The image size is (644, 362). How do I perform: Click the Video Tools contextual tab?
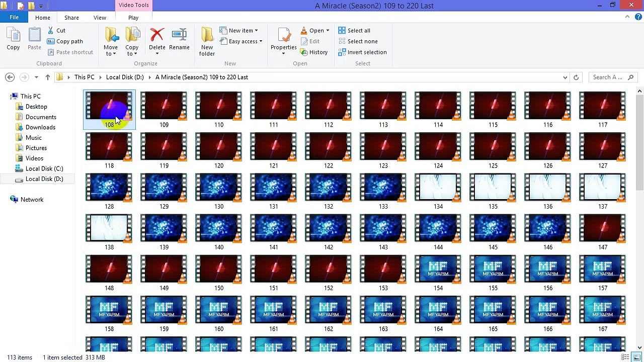pos(134,5)
